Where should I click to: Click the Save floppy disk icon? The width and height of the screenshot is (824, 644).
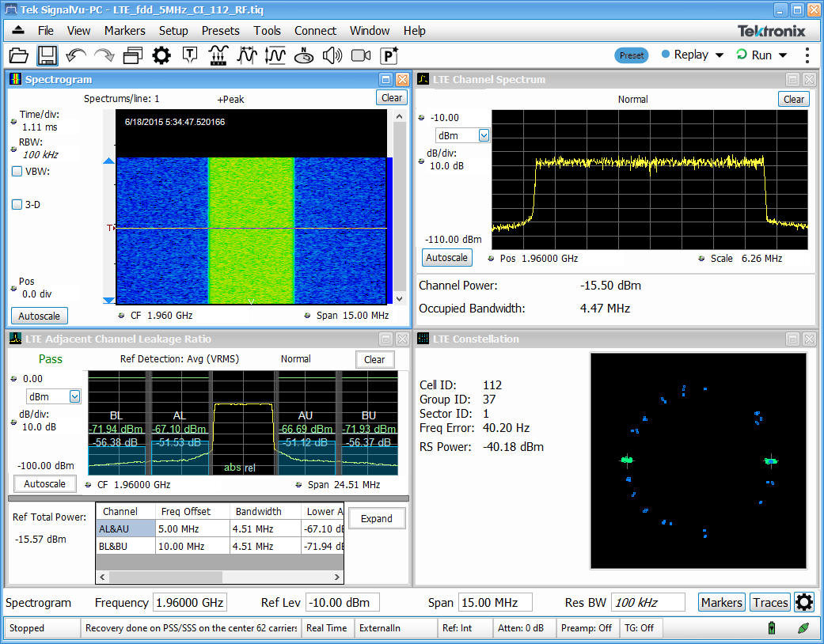47,55
